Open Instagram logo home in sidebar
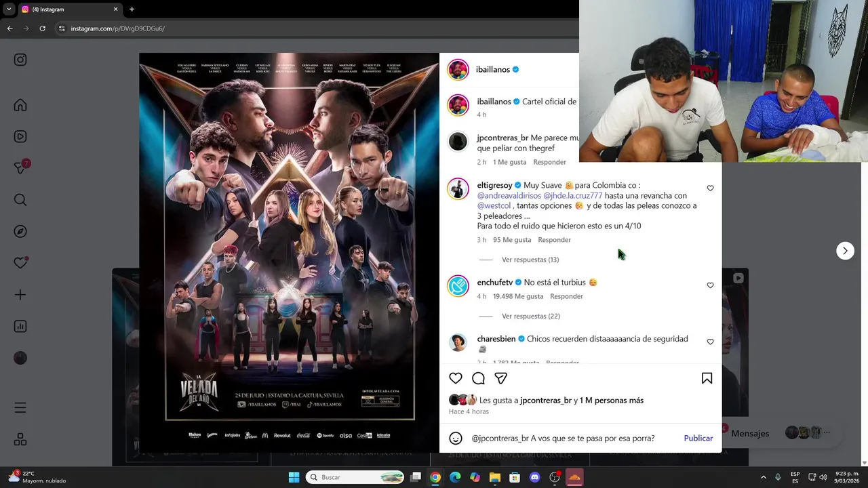 tap(20, 60)
